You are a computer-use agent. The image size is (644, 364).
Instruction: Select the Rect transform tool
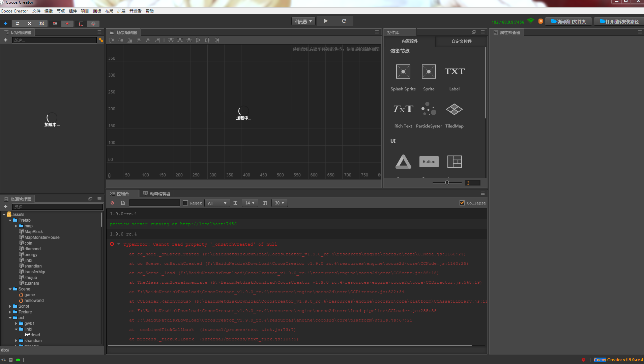click(x=41, y=24)
